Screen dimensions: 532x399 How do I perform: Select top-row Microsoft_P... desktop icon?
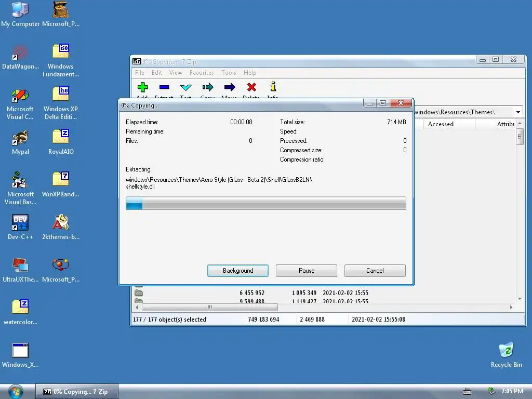click(x=61, y=14)
